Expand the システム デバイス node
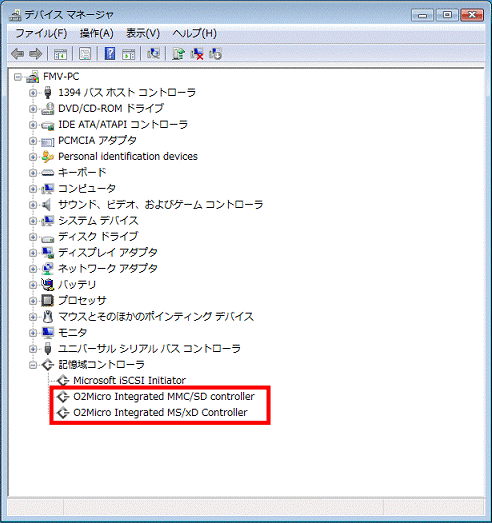 [x=33, y=221]
